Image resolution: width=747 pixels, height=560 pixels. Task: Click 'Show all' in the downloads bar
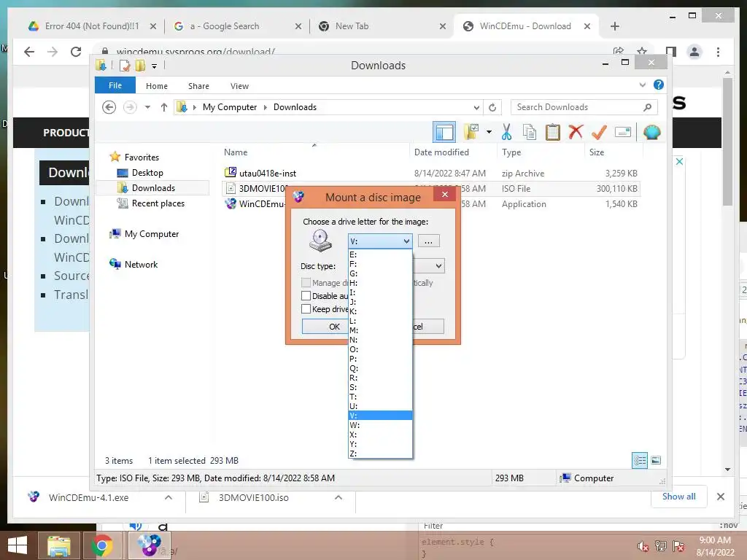[678, 496]
